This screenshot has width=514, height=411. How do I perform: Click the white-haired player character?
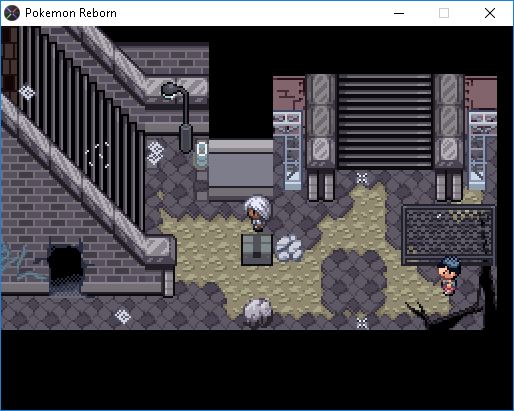pyautogui.click(x=257, y=213)
